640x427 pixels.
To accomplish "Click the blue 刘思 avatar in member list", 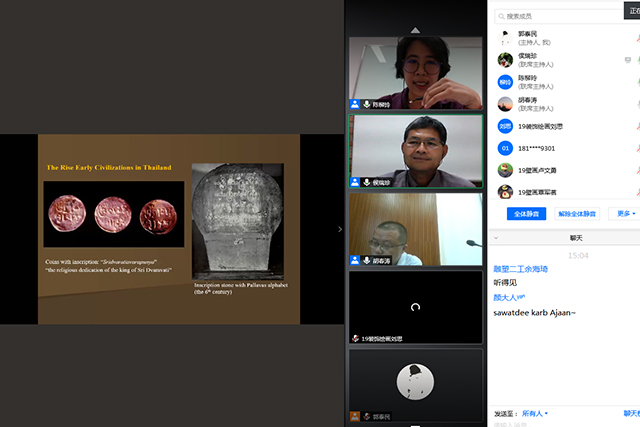I will coord(506,126).
